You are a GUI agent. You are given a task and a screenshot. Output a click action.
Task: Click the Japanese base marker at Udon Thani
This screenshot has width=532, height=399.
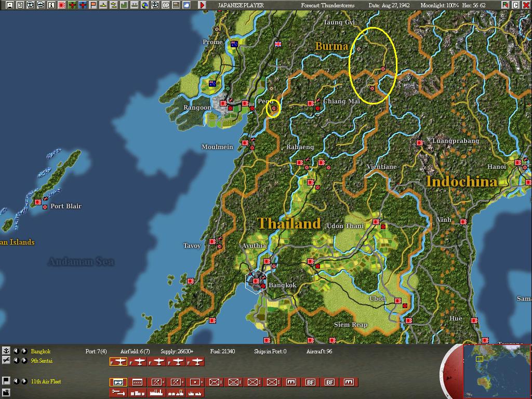376,222
